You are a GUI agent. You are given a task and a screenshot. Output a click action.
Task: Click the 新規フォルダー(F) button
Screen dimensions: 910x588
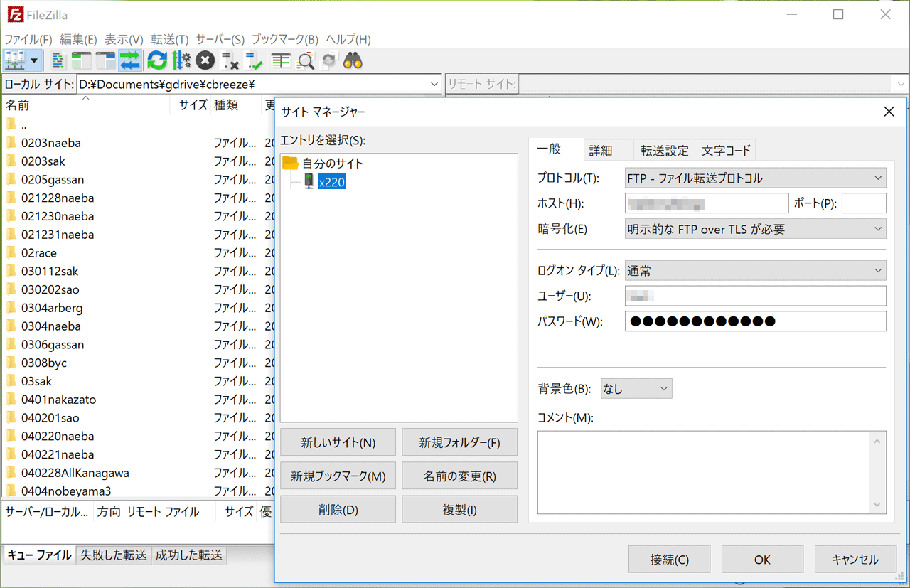(459, 442)
